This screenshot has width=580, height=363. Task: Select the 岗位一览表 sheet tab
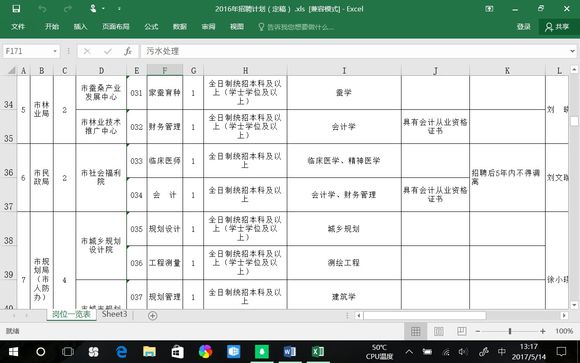(71, 315)
